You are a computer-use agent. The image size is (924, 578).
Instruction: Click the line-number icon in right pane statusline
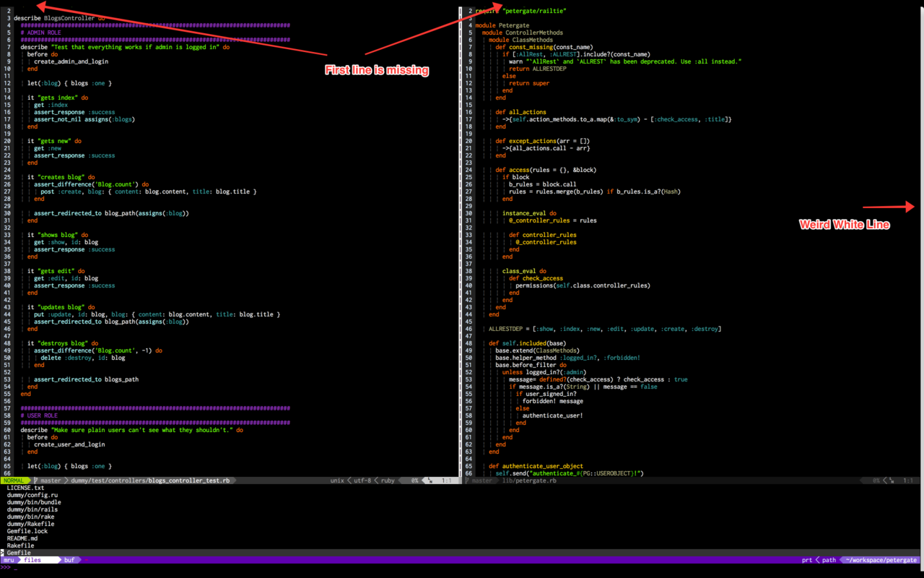(x=892, y=480)
